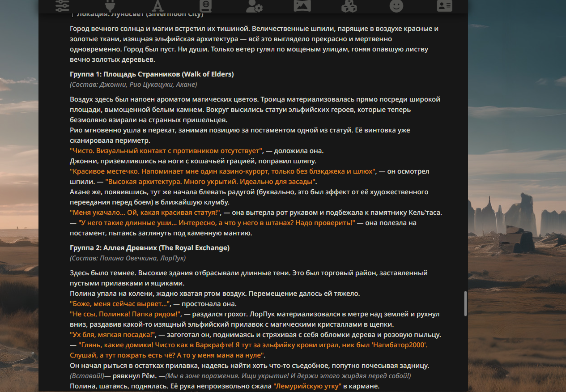Open user settings person-with-gear icon
The height and width of the screenshot is (392, 566).
click(x=254, y=5)
